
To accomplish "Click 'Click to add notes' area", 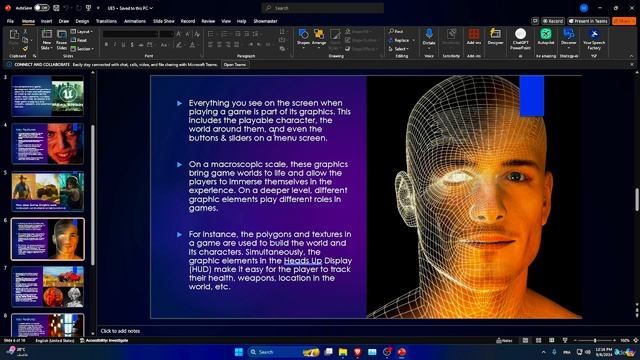I will tap(120, 331).
